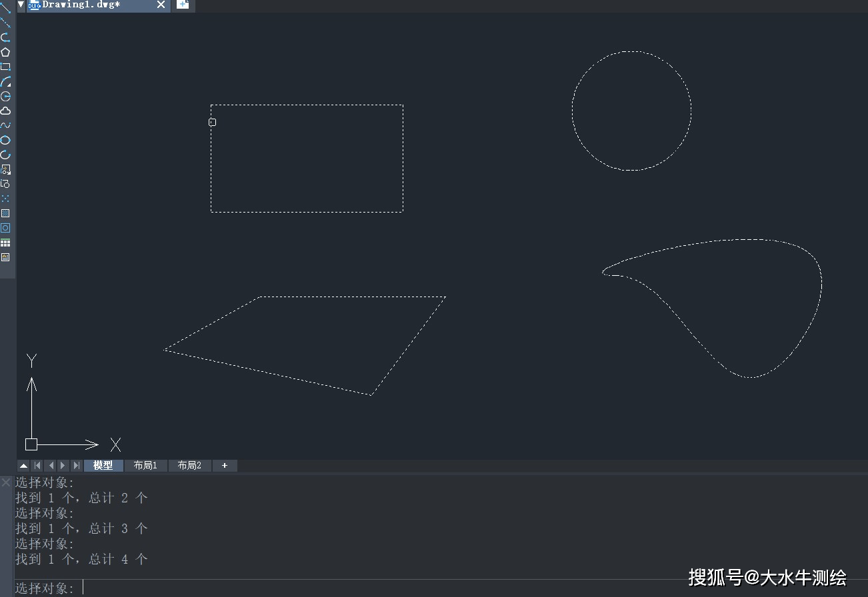Go to the previous layout tab

point(51,466)
